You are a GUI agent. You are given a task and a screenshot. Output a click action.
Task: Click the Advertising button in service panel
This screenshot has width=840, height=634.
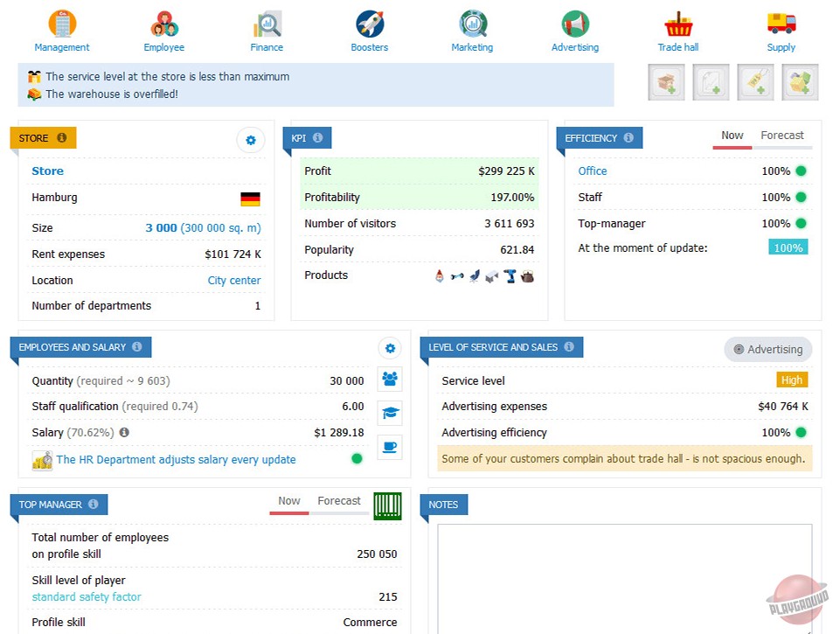click(x=767, y=349)
